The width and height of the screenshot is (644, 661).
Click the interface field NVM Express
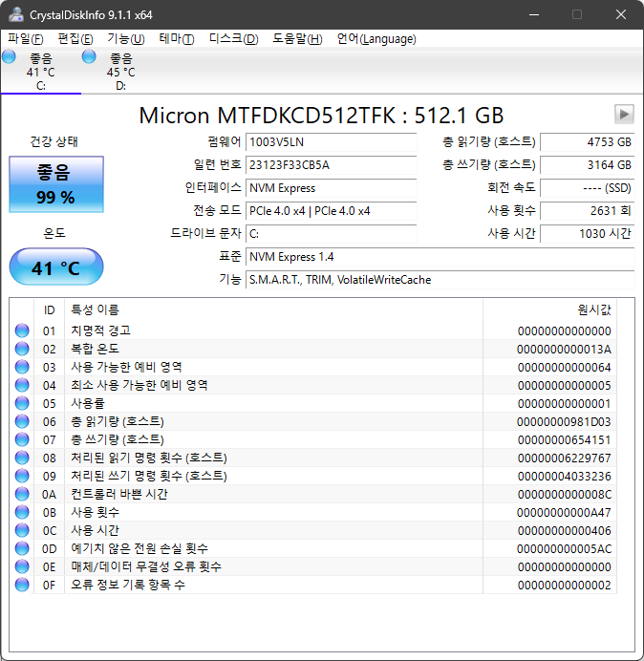pyautogui.click(x=331, y=188)
